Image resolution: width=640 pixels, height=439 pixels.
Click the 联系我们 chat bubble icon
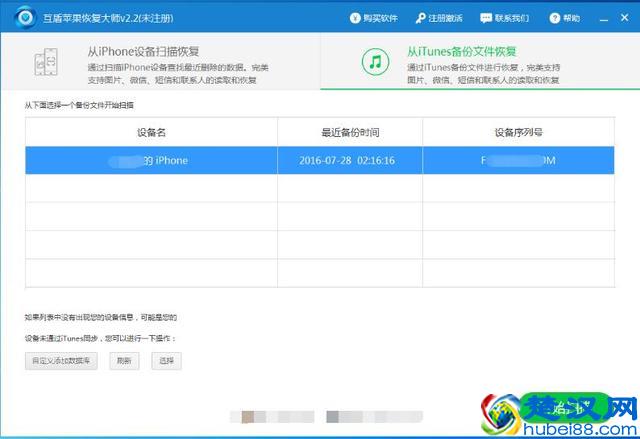pyautogui.click(x=486, y=18)
